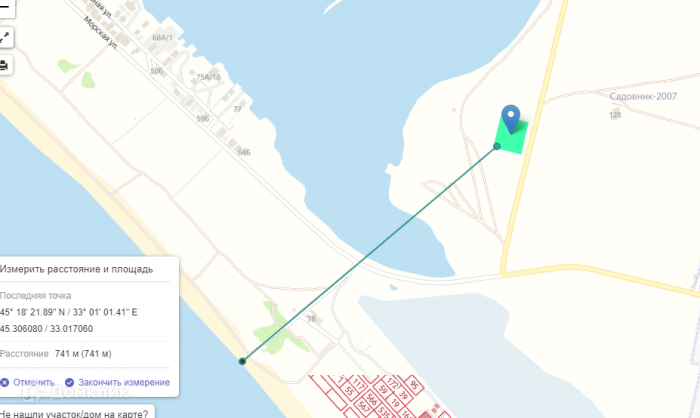The height and width of the screenshot is (418, 700).
Task: Click the Садовник-2007 map label
Action: 643,96
